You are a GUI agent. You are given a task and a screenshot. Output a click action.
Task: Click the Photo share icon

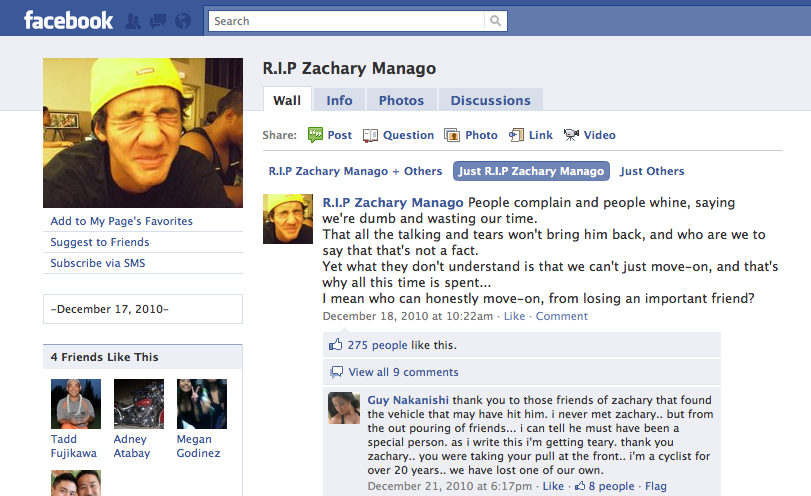(x=452, y=136)
